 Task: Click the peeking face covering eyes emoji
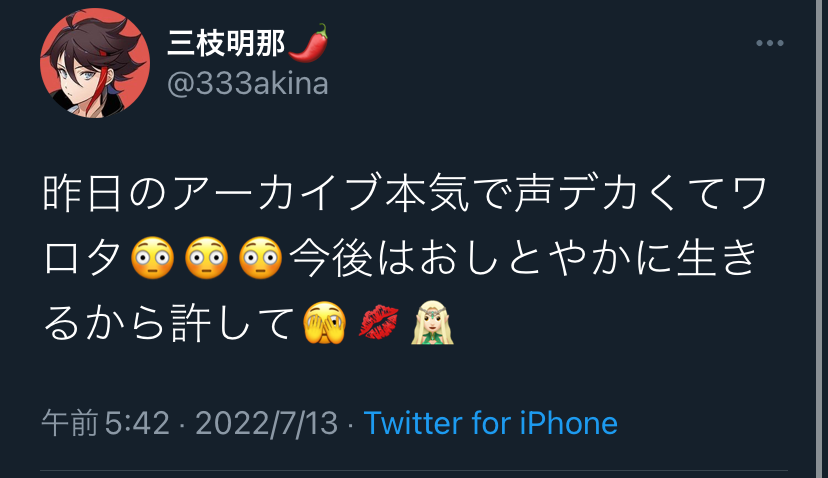point(325,323)
